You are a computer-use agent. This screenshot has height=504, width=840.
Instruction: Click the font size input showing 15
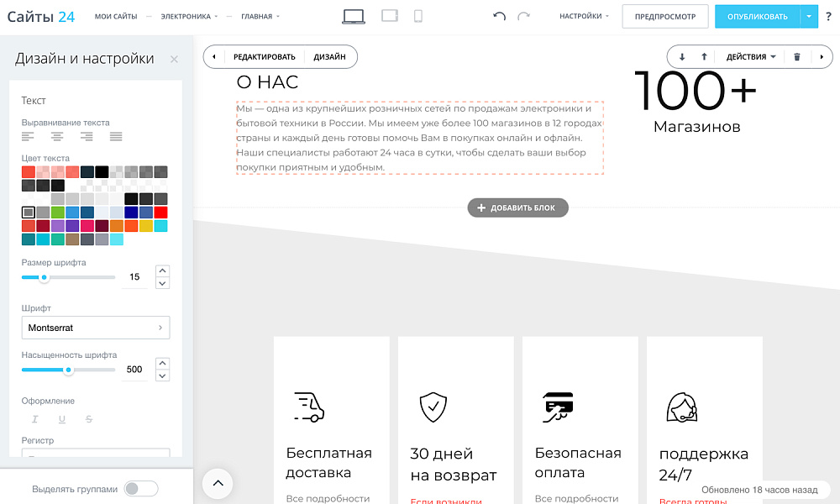(x=135, y=278)
